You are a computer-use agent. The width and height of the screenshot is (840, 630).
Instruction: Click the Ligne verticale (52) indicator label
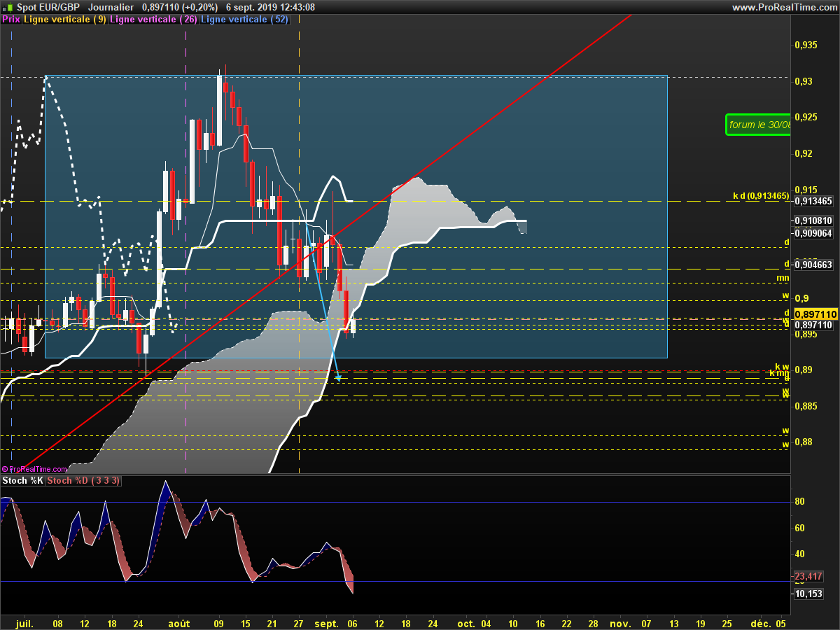coord(244,20)
